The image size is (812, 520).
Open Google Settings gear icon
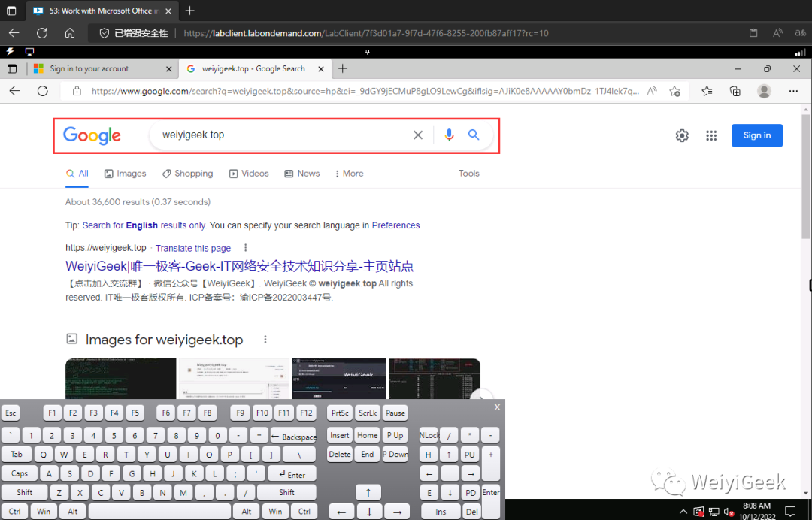pyautogui.click(x=682, y=135)
